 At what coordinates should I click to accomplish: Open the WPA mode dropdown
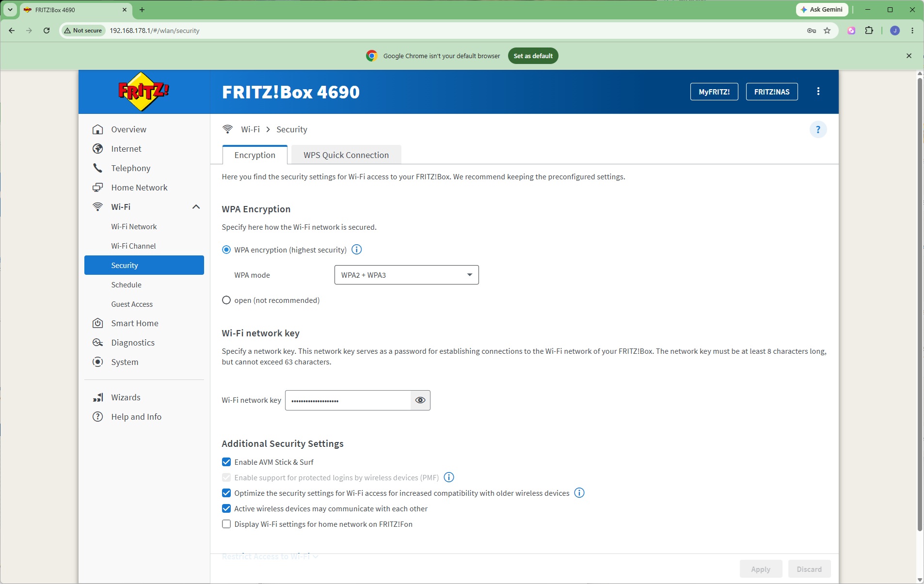click(406, 275)
